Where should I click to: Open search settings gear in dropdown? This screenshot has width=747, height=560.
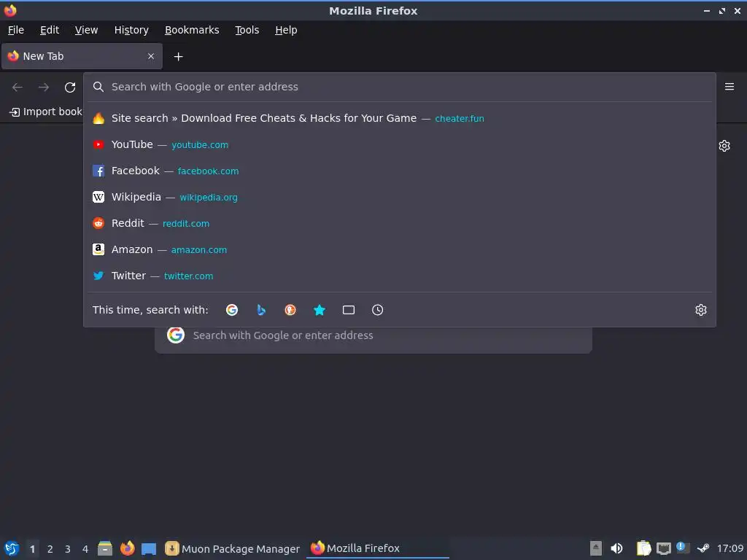(701, 310)
